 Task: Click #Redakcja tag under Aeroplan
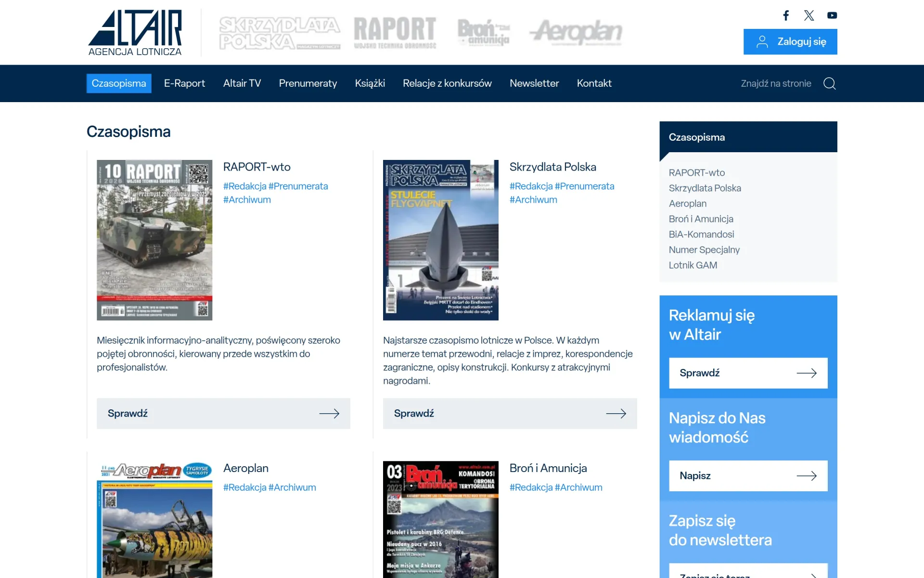point(244,487)
